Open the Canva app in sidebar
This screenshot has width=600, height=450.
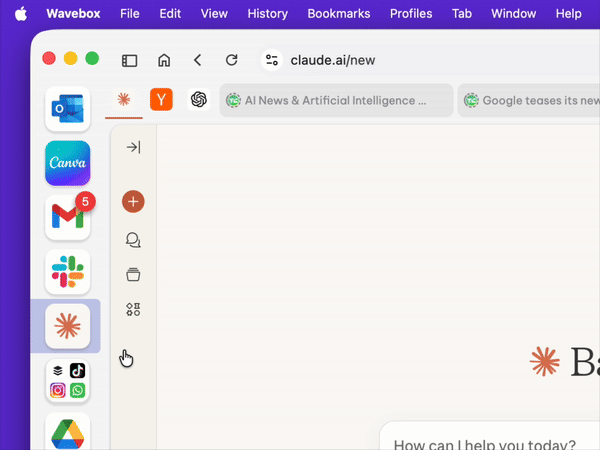pos(67,163)
